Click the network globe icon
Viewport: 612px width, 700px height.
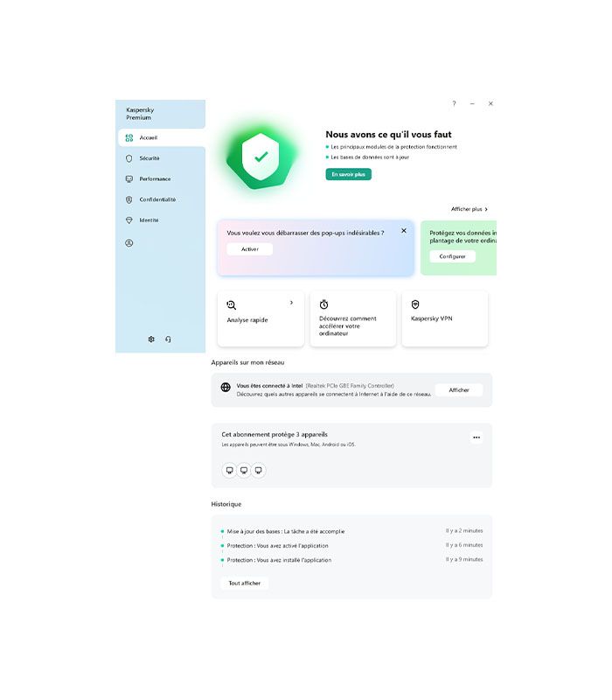click(x=226, y=387)
